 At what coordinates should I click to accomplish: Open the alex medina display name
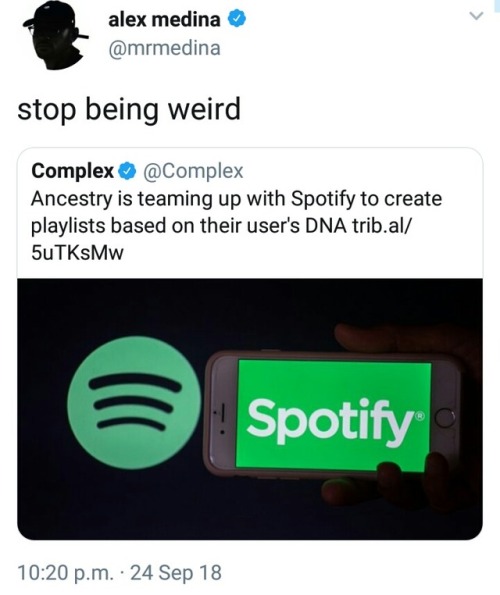[164, 20]
